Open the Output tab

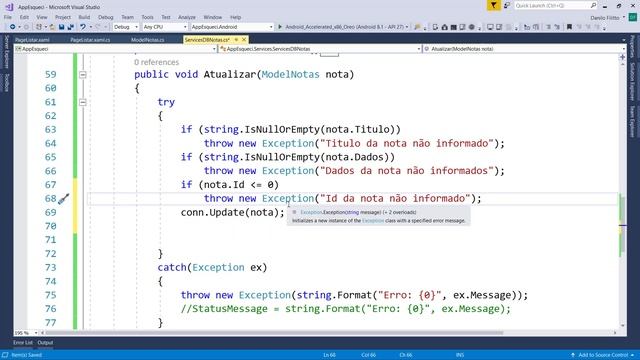pyautogui.click(x=45, y=342)
